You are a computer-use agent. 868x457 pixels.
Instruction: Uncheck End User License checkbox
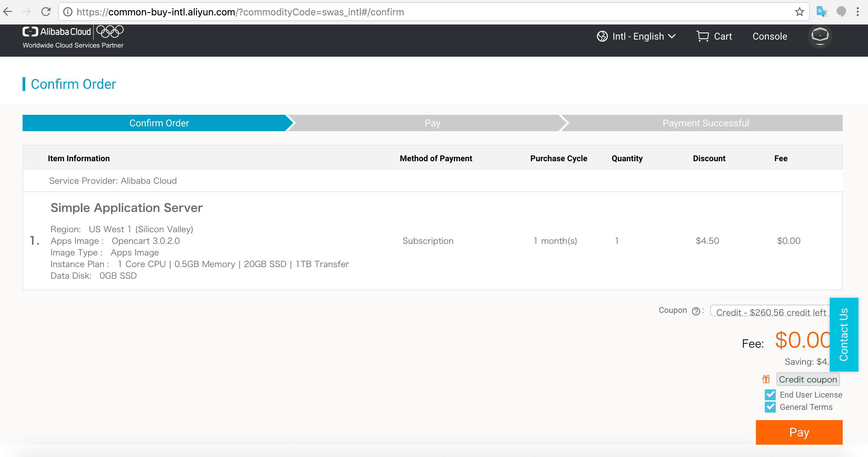point(770,395)
